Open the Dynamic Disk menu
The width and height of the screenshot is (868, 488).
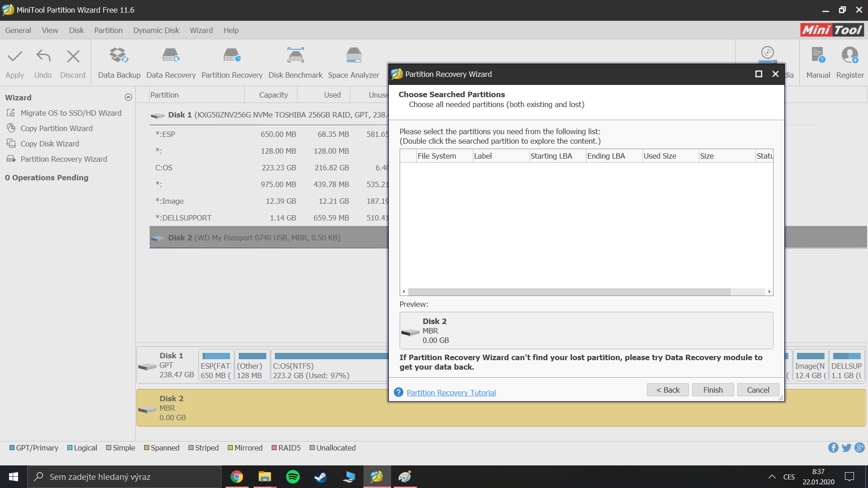click(156, 30)
